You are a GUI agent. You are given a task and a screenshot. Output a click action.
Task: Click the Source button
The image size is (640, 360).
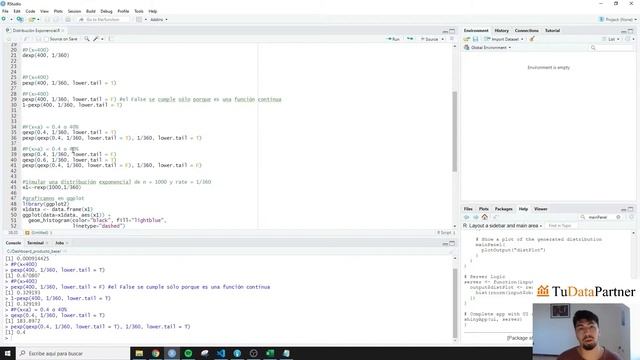tap(430, 39)
